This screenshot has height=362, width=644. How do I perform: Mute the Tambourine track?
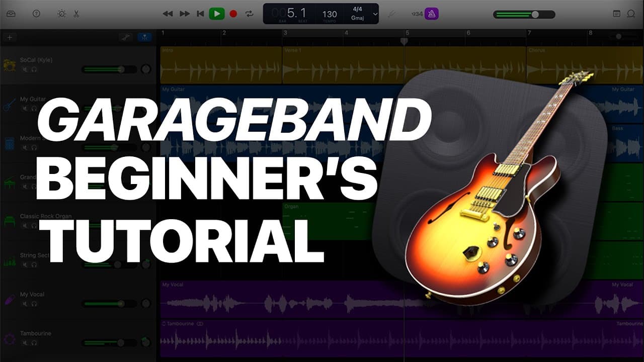[24, 343]
